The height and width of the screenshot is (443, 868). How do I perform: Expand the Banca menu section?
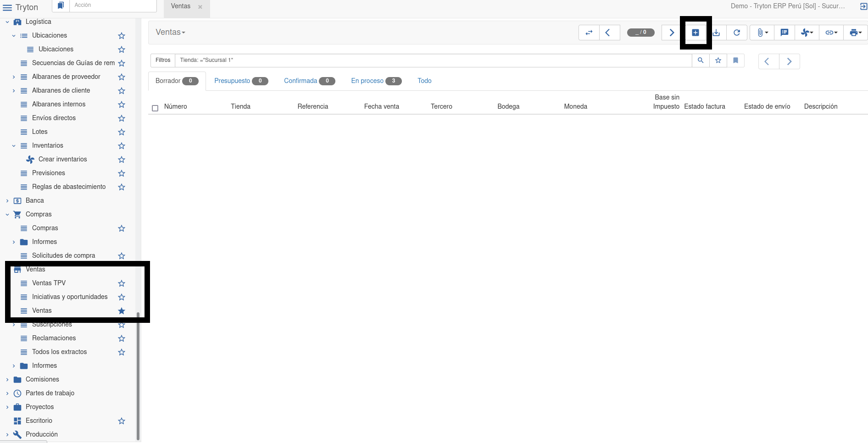point(7,201)
